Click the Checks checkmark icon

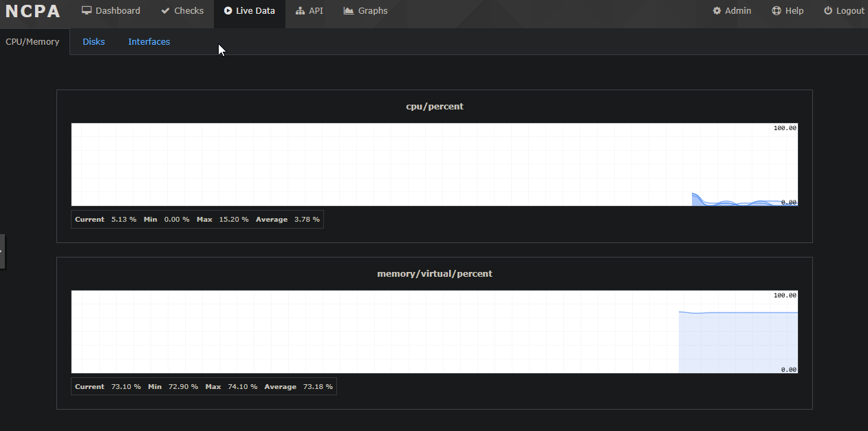point(165,11)
